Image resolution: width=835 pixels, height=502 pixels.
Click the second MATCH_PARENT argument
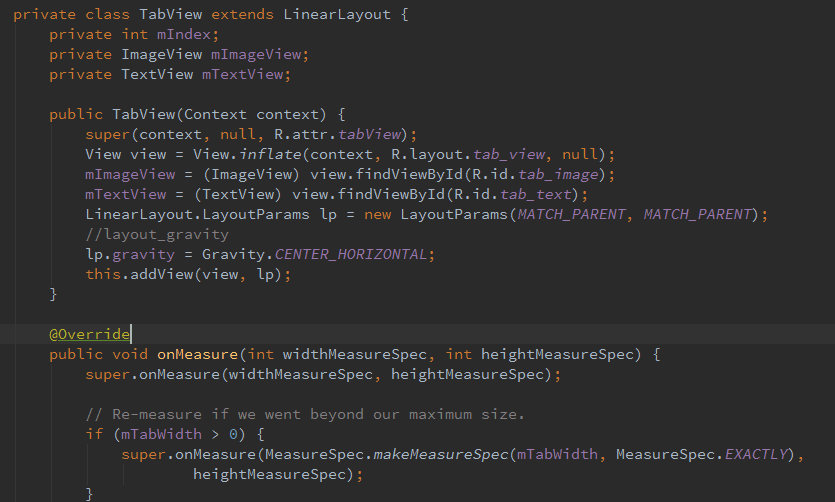click(x=698, y=215)
